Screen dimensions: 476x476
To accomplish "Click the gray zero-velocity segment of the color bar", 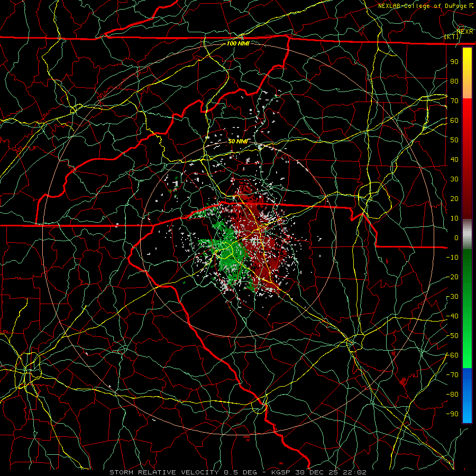I will pos(467,234).
